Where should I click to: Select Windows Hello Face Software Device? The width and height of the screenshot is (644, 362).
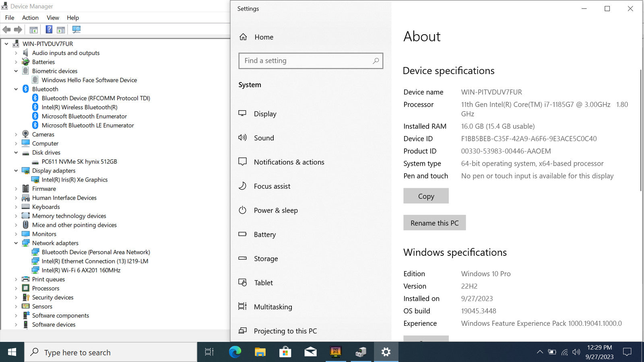(89, 80)
